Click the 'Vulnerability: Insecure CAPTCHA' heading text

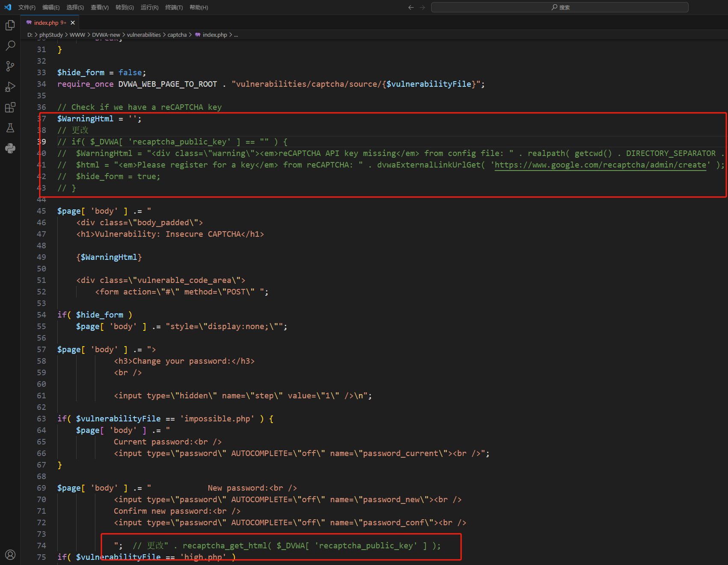coord(168,234)
